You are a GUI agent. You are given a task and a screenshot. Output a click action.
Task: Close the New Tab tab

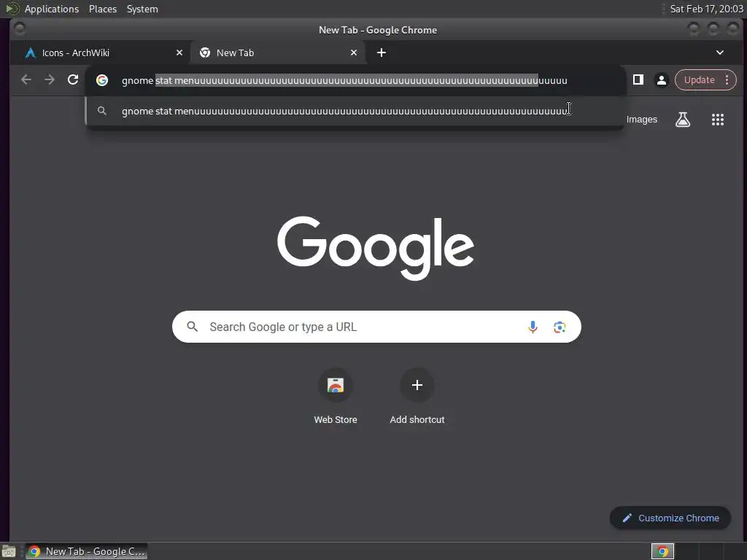pyautogui.click(x=354, y=52)
